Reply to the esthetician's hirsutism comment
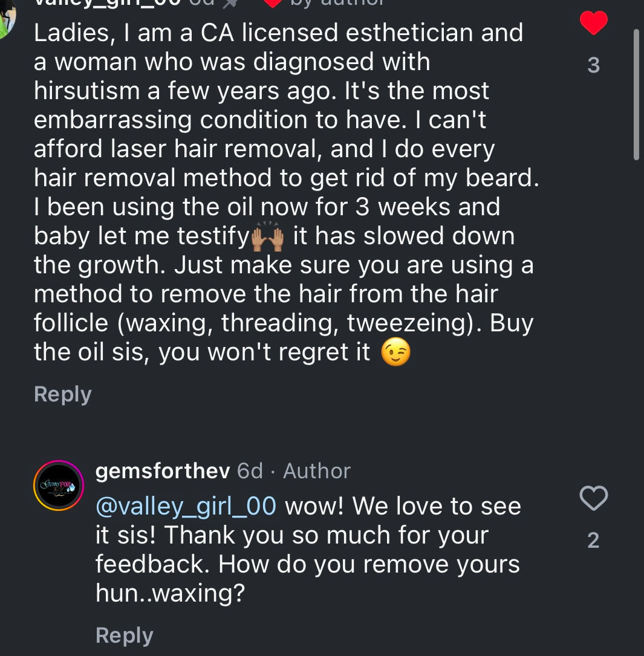The image size is (644, 656). point(62,394)
